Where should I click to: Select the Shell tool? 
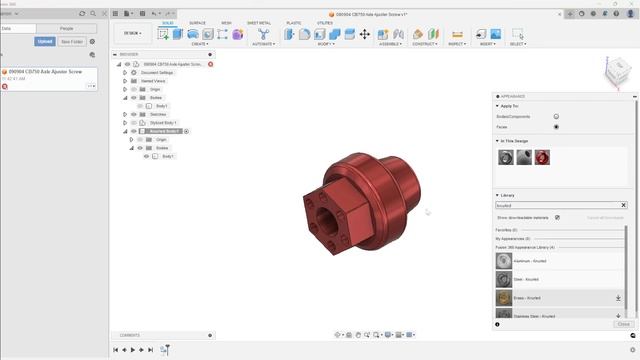[x=320, y=34]
